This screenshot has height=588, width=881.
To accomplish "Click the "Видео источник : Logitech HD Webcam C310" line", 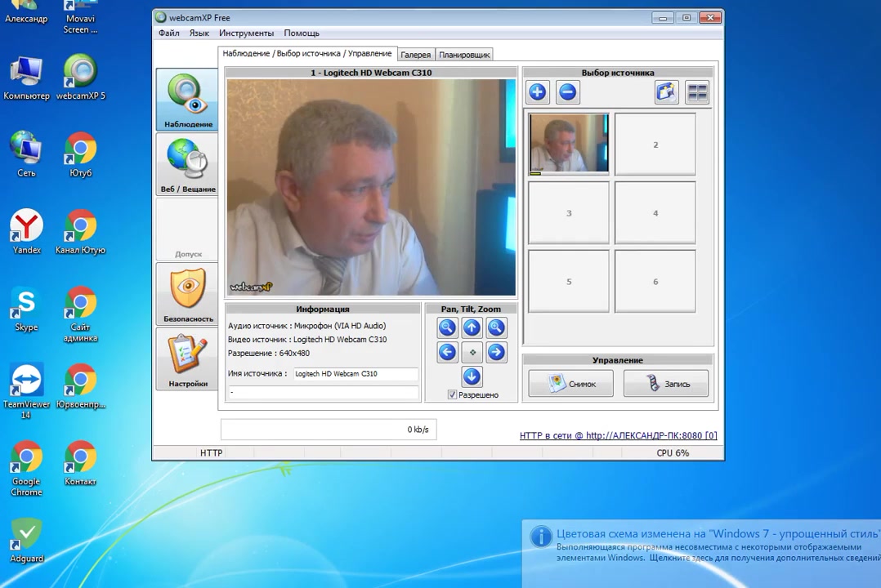I will (307, 340).
